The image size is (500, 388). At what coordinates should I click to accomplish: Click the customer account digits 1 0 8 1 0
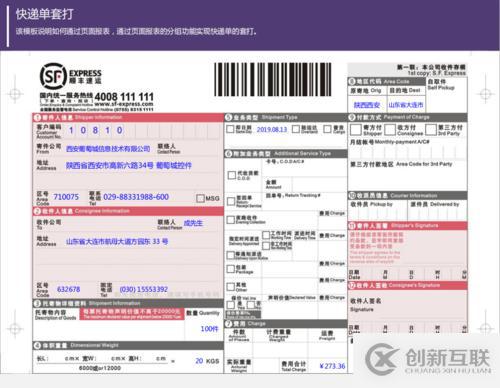pyautogui.click(x=96, y=130)
